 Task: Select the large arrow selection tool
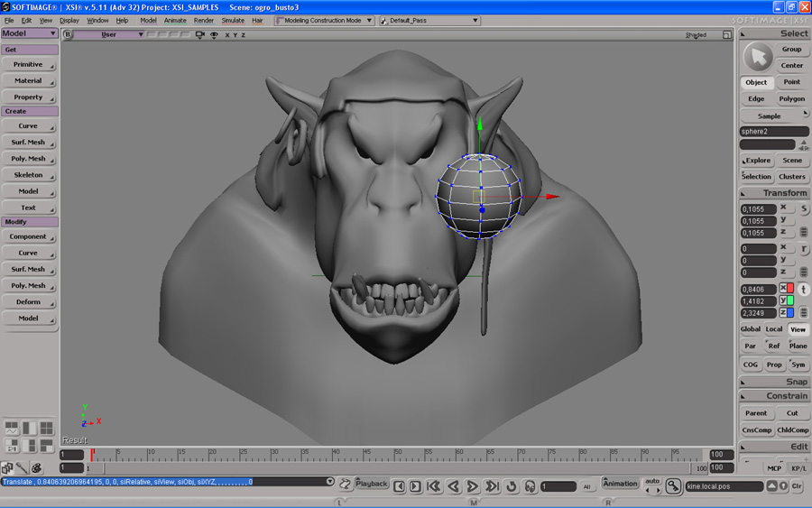(x=757, y=58)
